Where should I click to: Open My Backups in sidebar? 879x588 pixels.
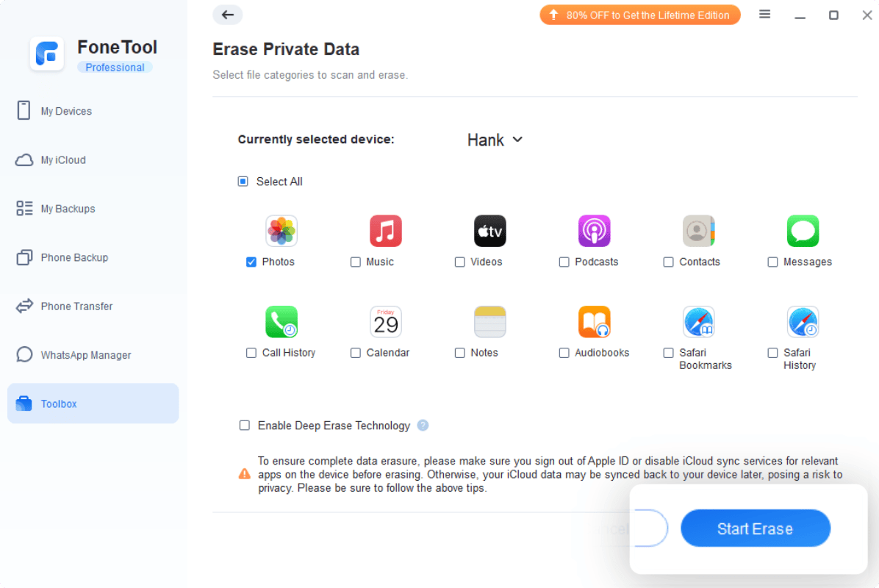(x=68, y=209)
